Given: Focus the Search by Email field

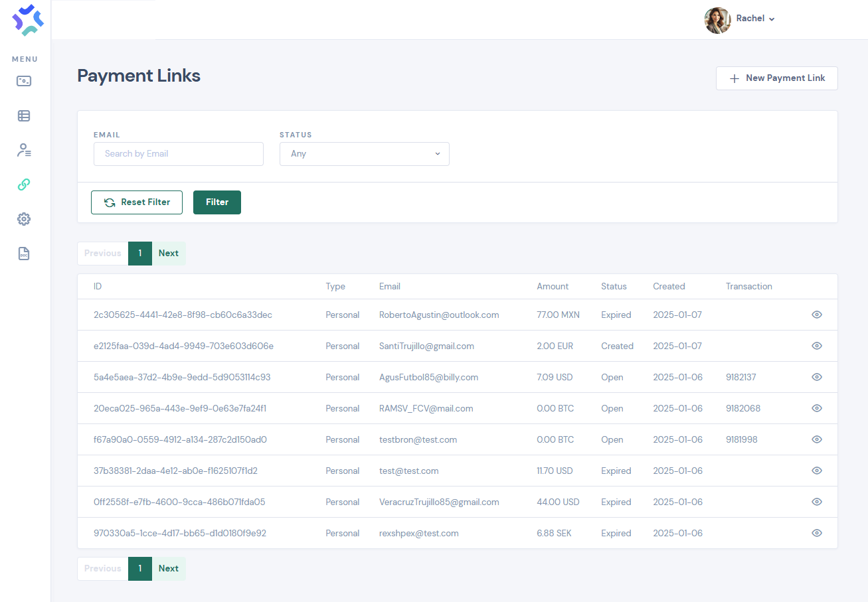Looking at the screenshot, I should [x=178, y=154].
